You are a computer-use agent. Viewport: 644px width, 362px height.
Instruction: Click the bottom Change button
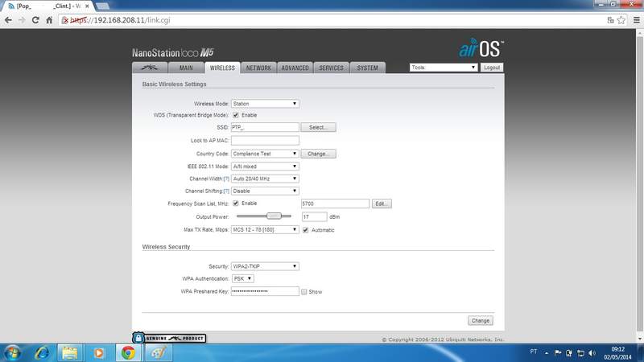click(480, 320)
